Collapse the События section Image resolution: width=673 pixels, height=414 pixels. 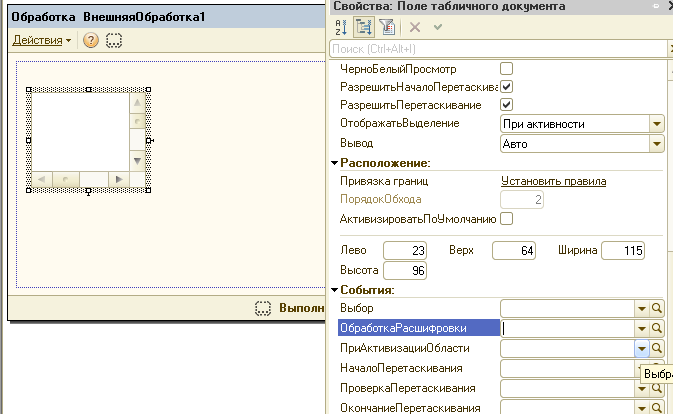(x=335, y=290)
